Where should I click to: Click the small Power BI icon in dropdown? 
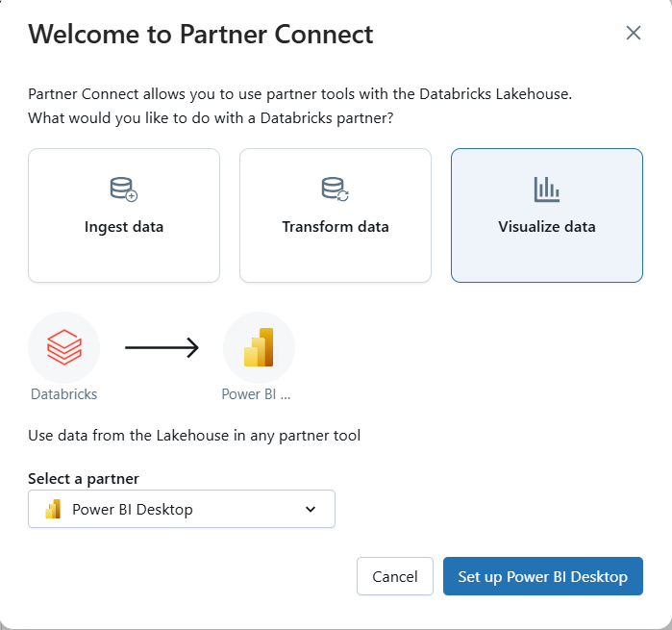coord(53,510)
